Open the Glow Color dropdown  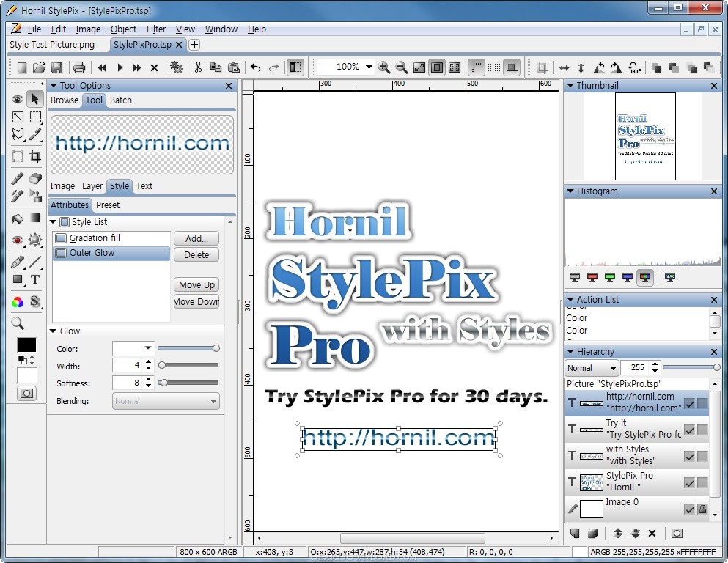pyautogui.click(x=147, y=348)
